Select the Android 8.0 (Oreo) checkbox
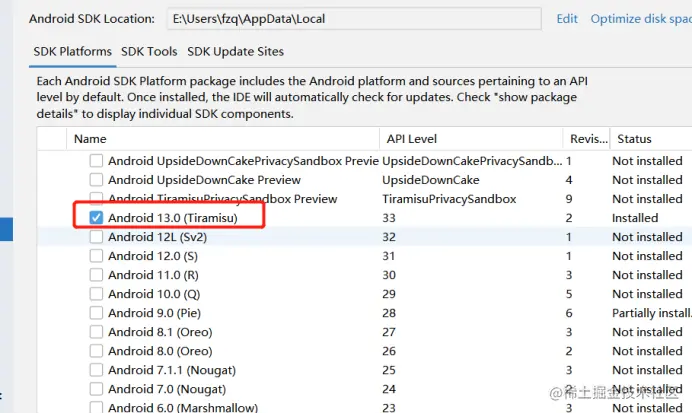This screenshot has height=414, width=692. pyautogui.click(x=96, y=351)
